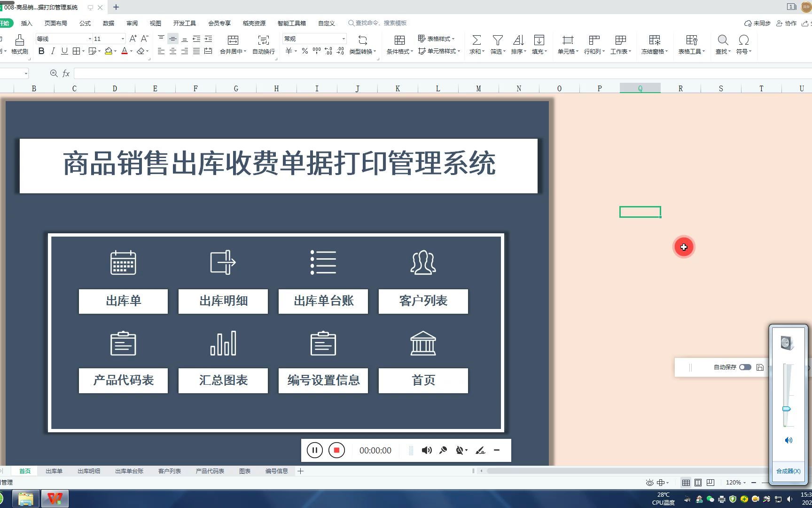Click the type conversion icon
This screenshot has height=508, width=812.
(362, 40)
